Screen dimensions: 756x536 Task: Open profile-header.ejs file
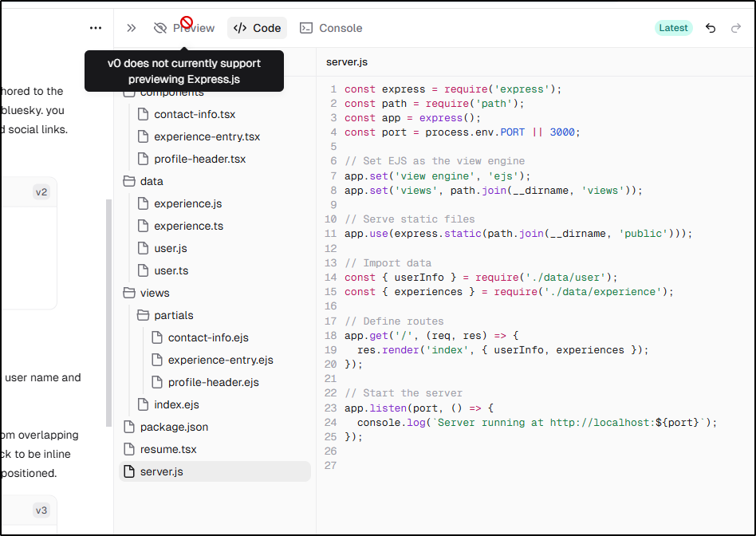213,382
